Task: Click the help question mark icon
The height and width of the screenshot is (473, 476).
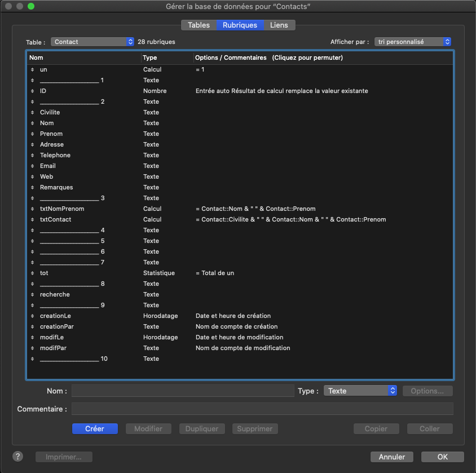Action: tap(17, 456)
